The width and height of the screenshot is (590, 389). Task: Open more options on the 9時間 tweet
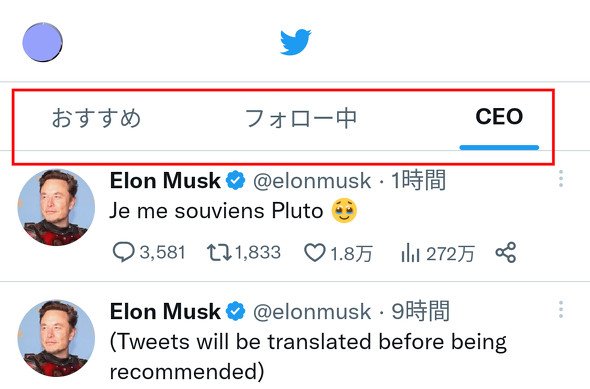click(561, 309)
